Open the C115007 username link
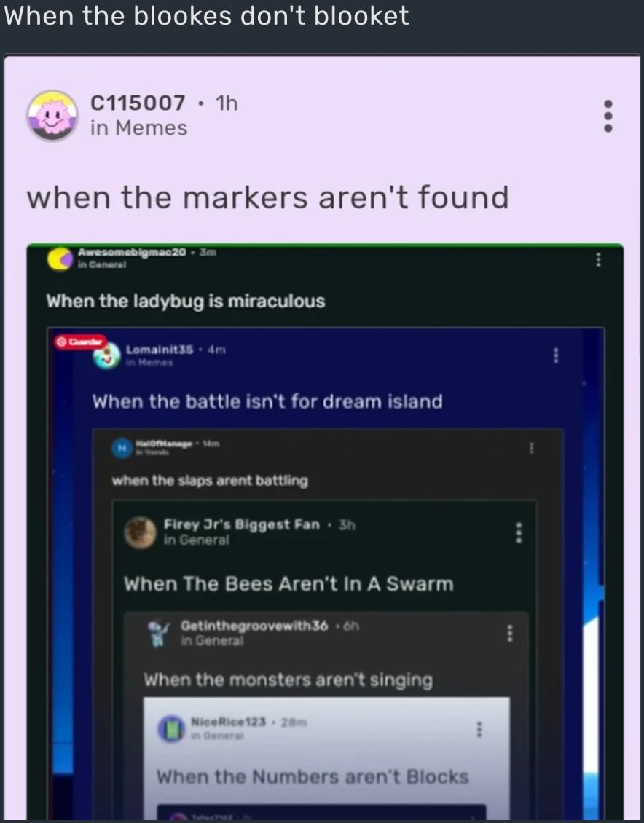 click(x=138, y=103)
